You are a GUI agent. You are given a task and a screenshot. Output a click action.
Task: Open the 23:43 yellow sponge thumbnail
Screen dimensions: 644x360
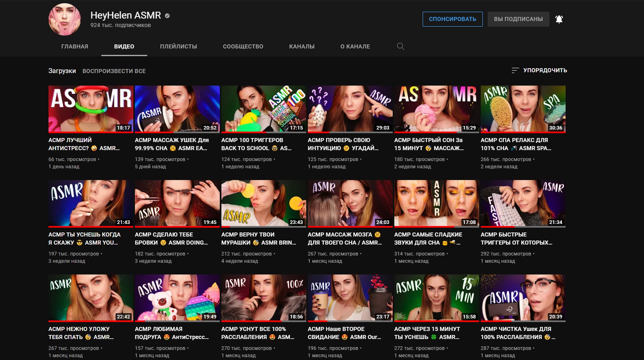264,203
